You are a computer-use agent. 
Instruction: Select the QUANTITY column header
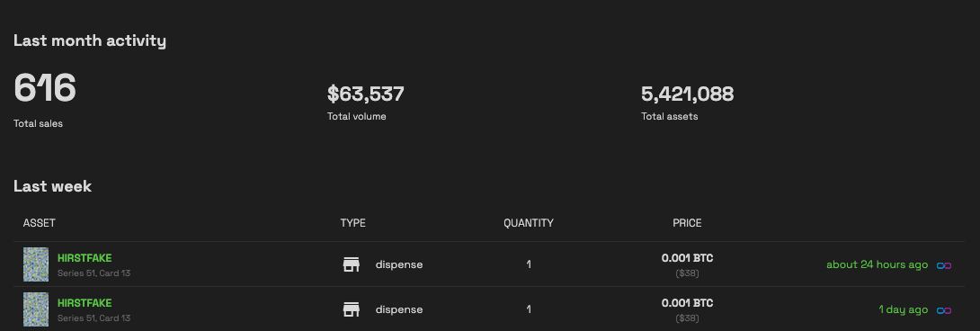tap(529, 223)
